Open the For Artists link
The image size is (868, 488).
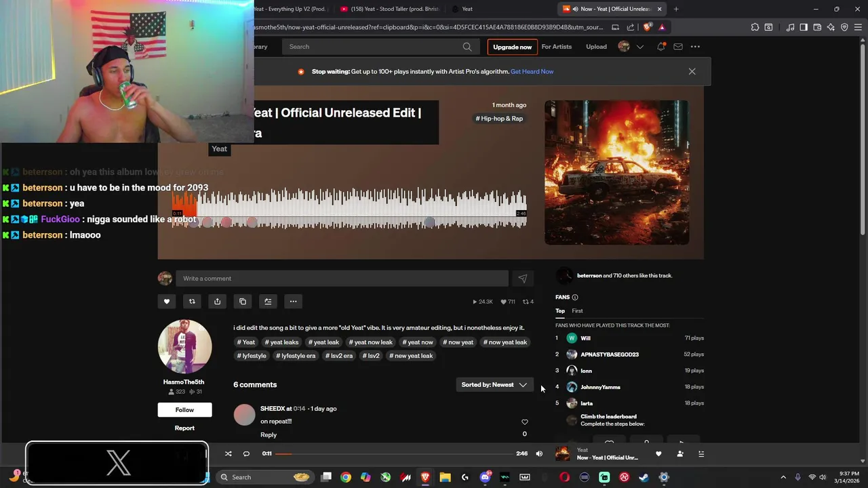[x=556, y=47]
